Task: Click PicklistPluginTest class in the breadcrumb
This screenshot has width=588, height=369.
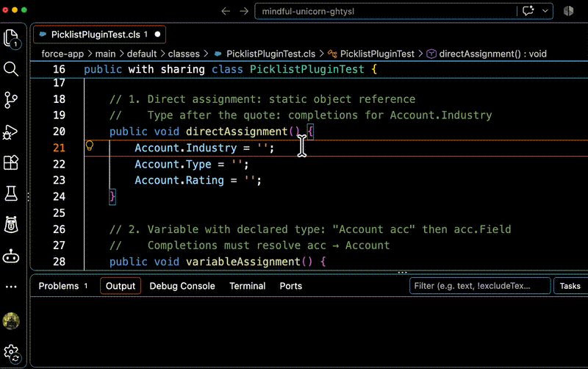Action: (x=377, y=54)
